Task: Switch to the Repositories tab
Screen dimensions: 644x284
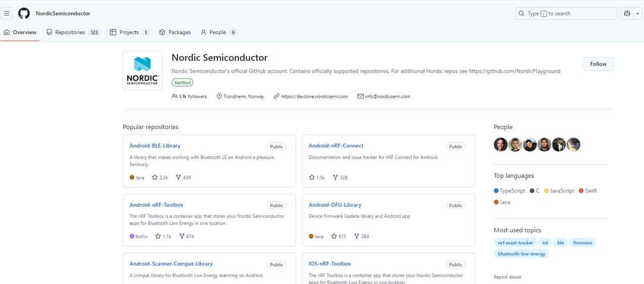Action: (70, 32)
